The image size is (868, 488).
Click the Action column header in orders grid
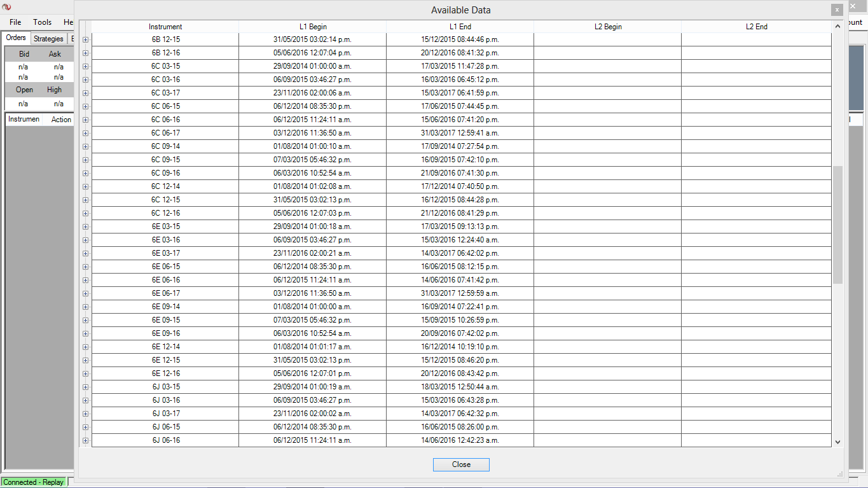[61, 120]
